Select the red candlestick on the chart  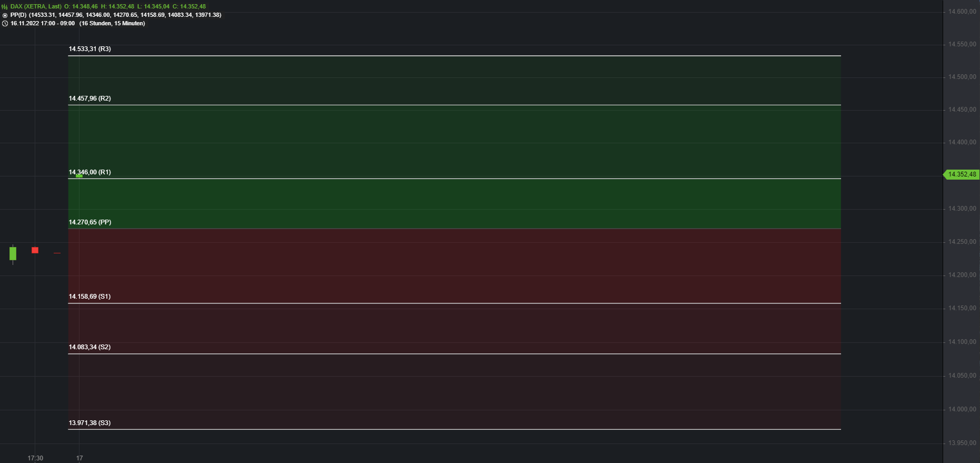pyautogui.click(x=35, y=250)
